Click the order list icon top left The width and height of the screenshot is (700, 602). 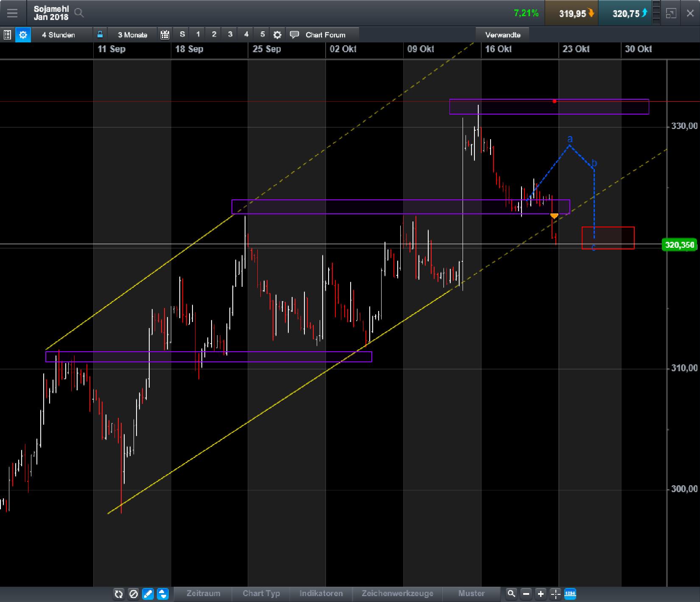7,34
